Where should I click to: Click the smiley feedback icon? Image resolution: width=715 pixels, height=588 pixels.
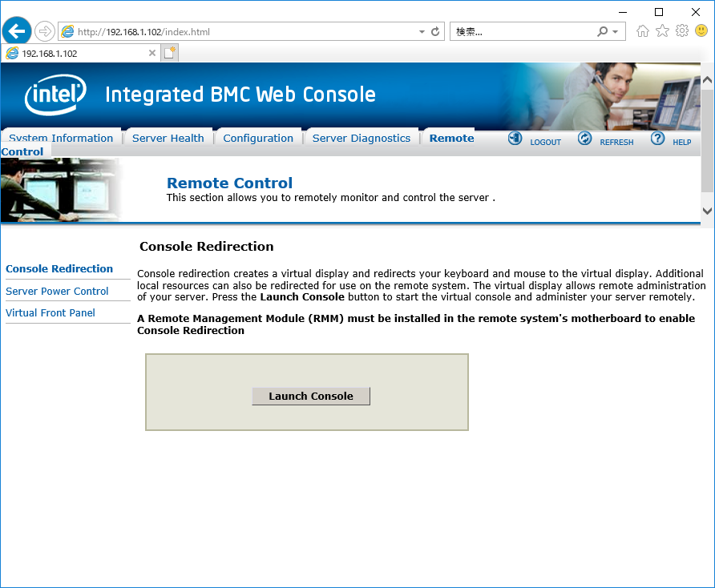(x=701, y=31)
